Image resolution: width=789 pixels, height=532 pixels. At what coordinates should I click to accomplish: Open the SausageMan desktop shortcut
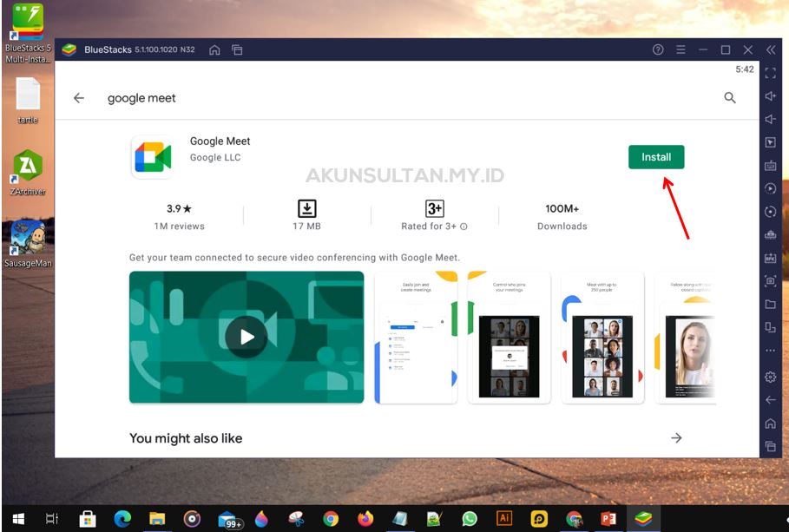(x=28, y=244)
